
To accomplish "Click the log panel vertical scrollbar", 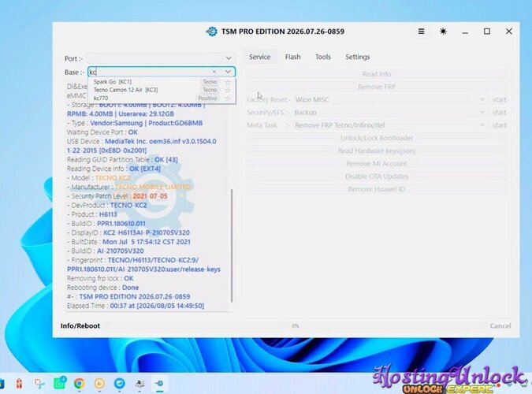I will pyautogui.click(x=232, y=246).
